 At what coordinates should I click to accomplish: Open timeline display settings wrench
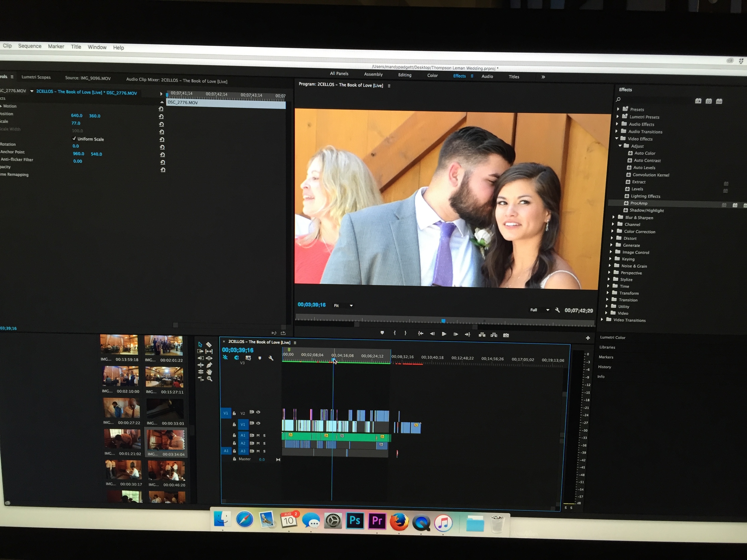pyautogui.click(x=271, y=358)
